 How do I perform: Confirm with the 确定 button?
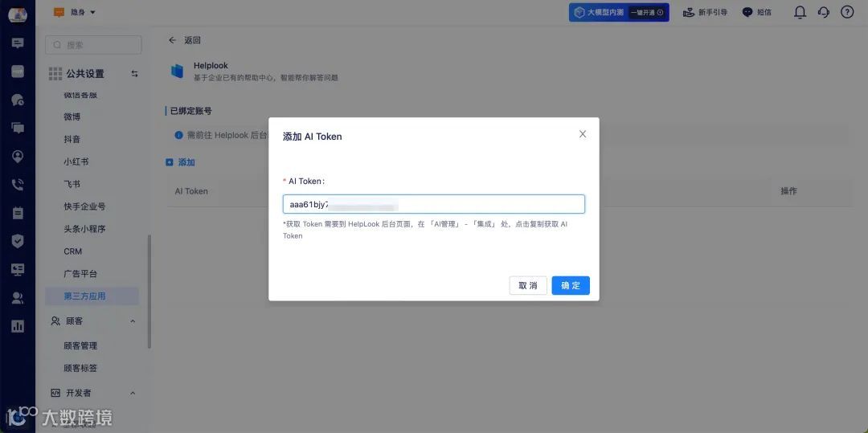coord(570,285)
